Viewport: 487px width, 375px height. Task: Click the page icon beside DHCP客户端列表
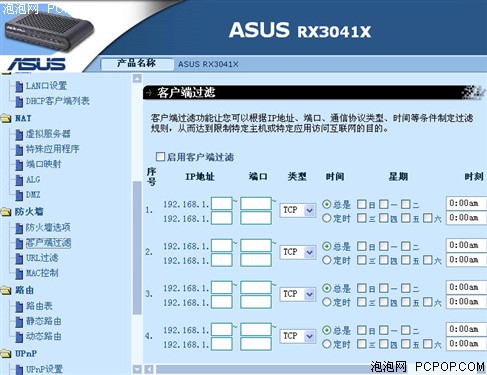tap(19, 102)
